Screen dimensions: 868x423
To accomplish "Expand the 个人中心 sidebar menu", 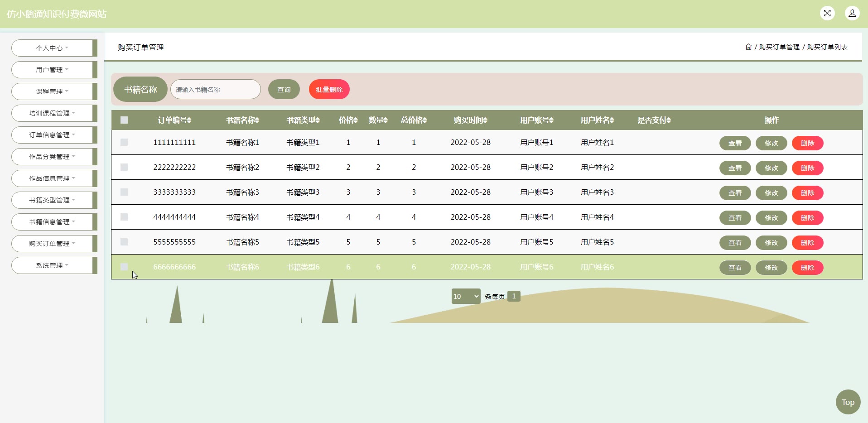I will (52, 48).
